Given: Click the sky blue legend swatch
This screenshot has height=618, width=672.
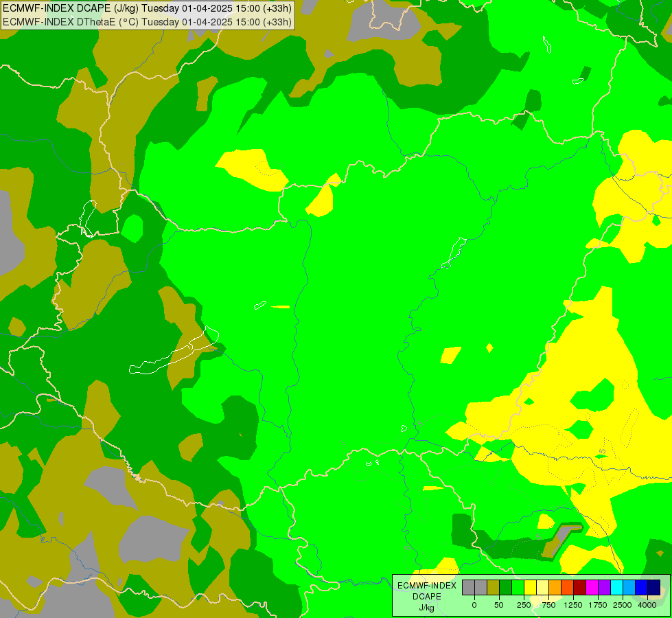Looking at the screenshot, I should tap(629, 587).
